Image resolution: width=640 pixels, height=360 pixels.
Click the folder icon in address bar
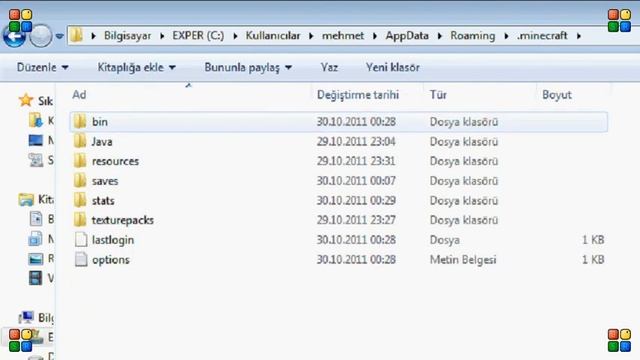tap(76, 36)
